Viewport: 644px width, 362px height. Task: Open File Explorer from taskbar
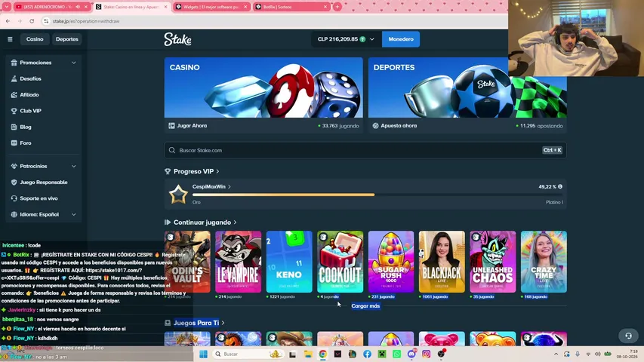pyautogui.click(x=308, y=354)
